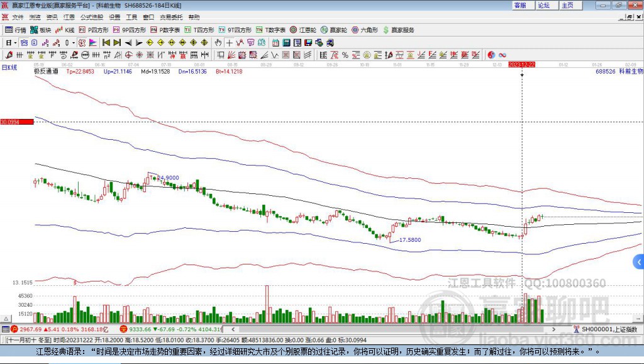Toggle the crosshair cursor tool
The width and height of the screenshot is (644, 364).
click(x=230, y=42)
